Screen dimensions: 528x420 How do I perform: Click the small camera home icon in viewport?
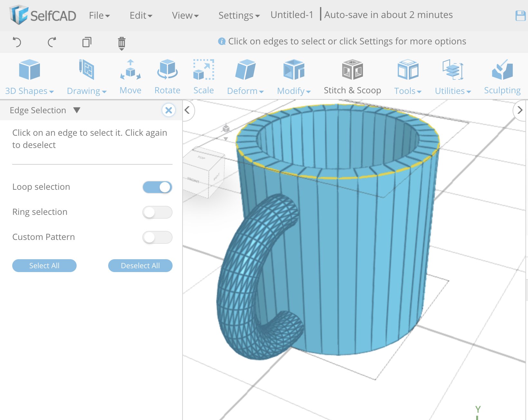pos(226,129)
